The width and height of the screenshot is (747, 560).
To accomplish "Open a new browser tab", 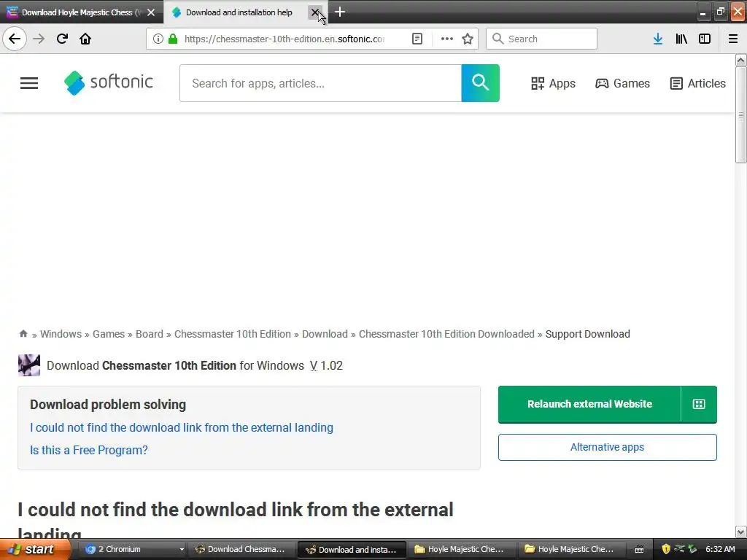I will (x=340, y=12).
